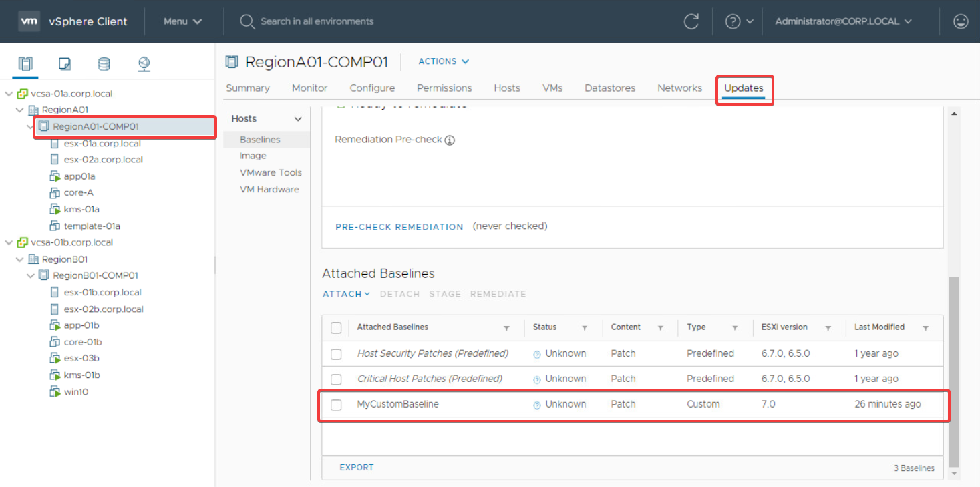Click Status column filter icon
980x487 pixels.
(585, 328)
